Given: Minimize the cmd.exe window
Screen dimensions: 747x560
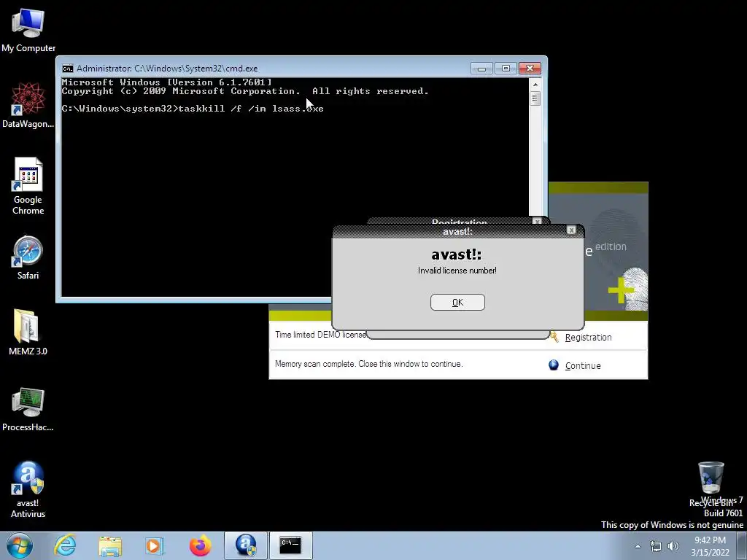Looking at the screenshot, I should (x=481, y=69).
